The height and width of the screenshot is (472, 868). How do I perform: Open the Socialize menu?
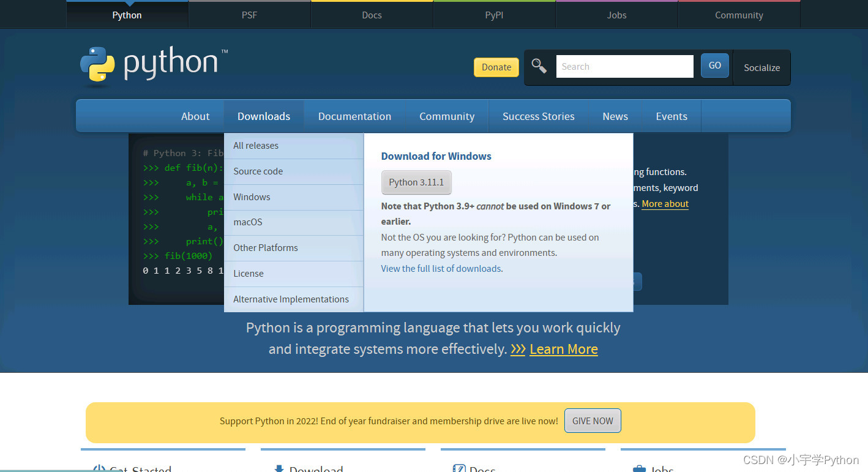tap(761, 67)
